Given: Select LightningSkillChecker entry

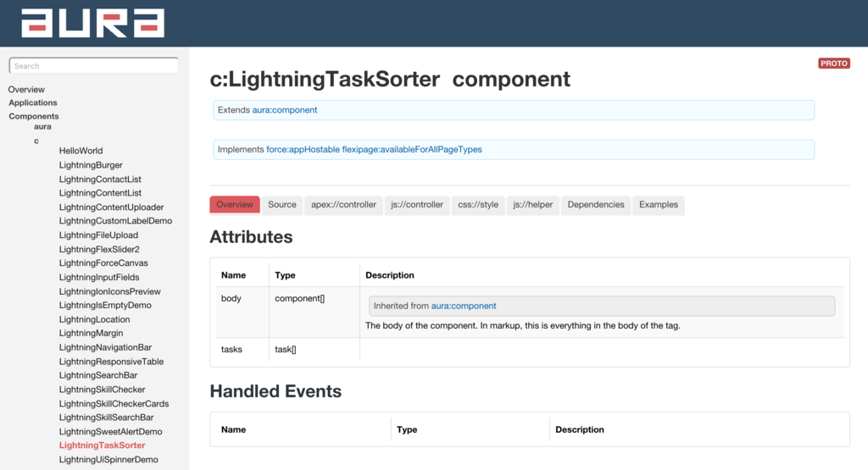Looking at the screenshot, I should (102, 390).
